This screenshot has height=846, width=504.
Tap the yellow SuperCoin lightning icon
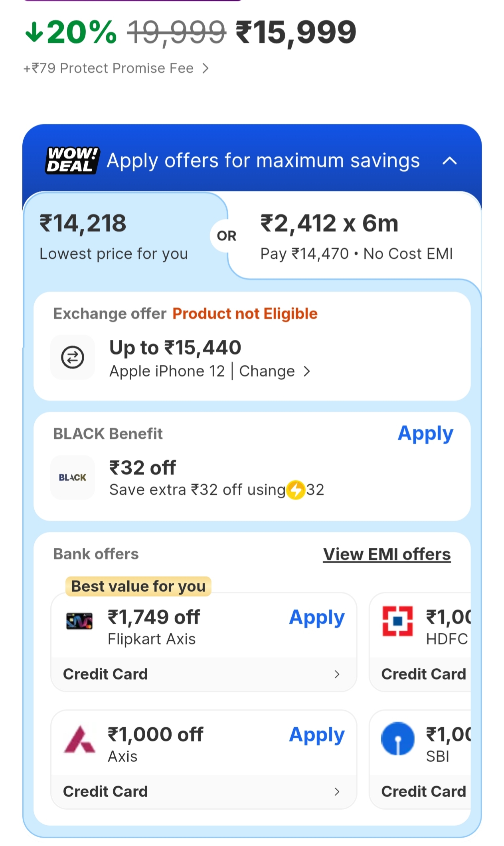point(296,490)
